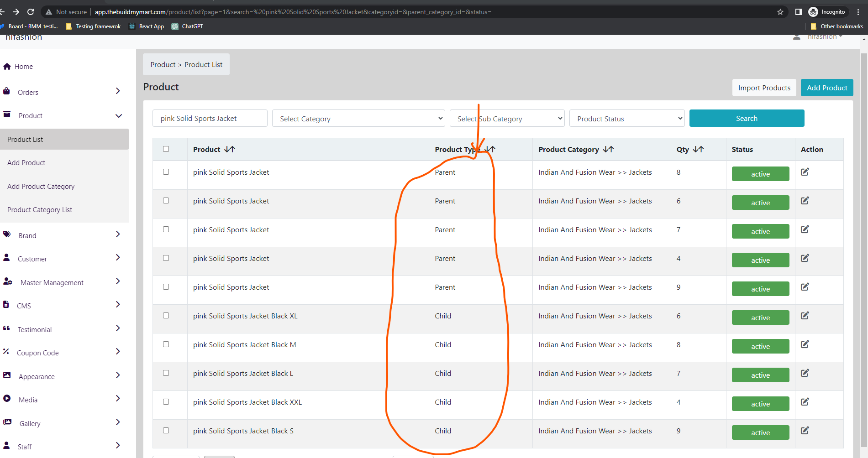Click the Staff person icon

click(6, 445)
